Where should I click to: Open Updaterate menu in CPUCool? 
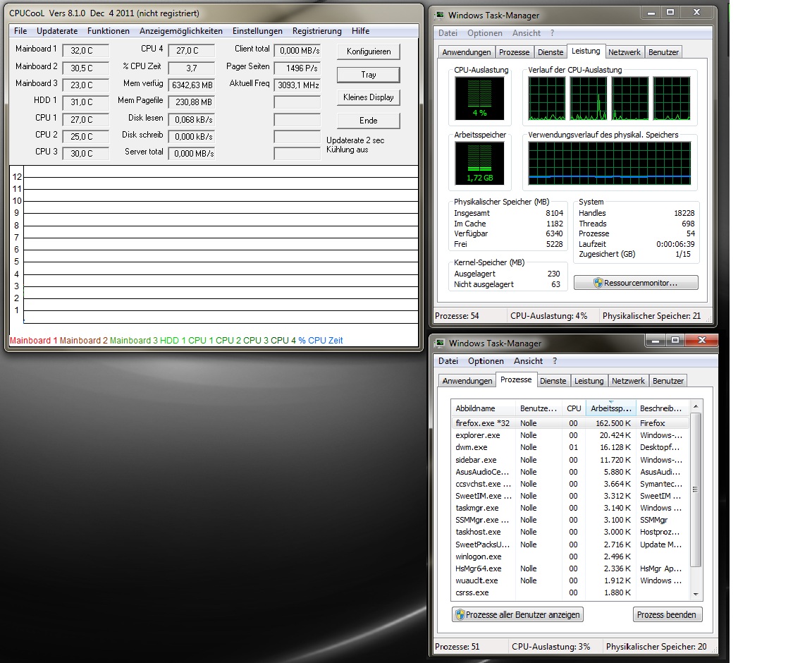pos(57,31)
